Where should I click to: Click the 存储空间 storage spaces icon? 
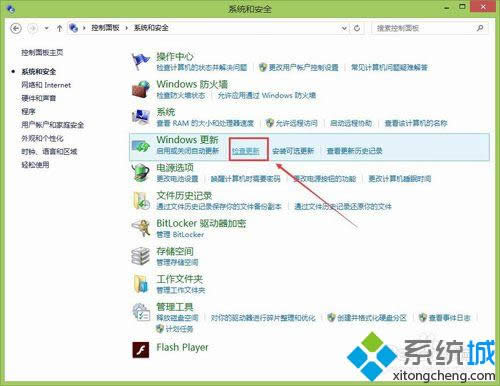pos(141,256)
